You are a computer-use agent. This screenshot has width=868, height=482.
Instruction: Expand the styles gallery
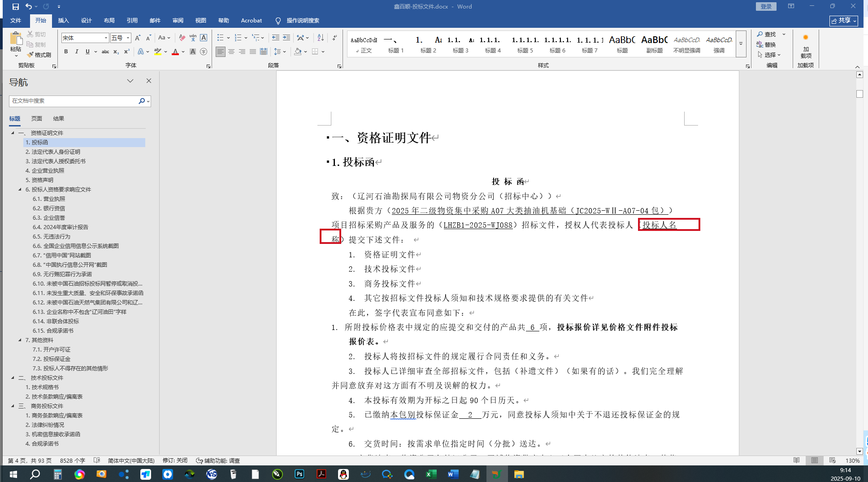pyautogui.click(x=741, y=43)
